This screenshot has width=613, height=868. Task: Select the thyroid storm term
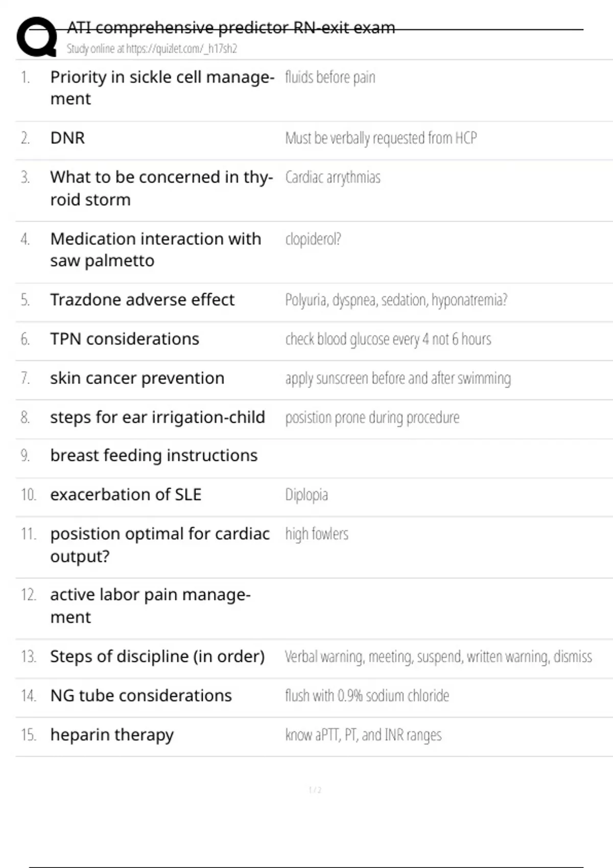tap(161, 188)
